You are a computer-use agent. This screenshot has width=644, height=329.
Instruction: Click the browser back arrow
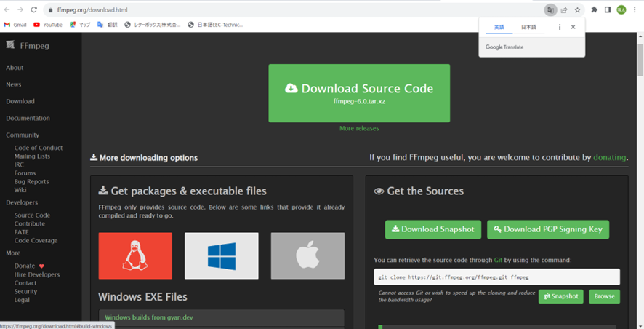(x=7, y=10)
